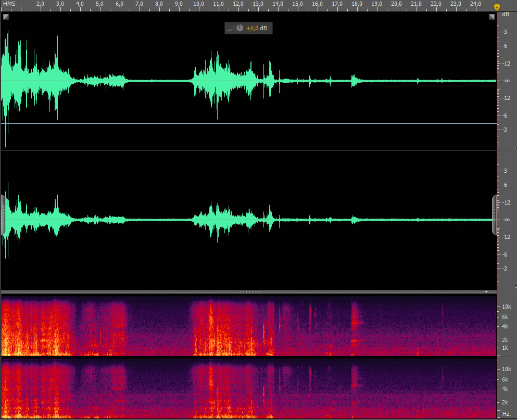Click the 10k label of the upper spectrogram scale
Image resolution: width=517 pixels, height=420 pixels.
[507, 307]
